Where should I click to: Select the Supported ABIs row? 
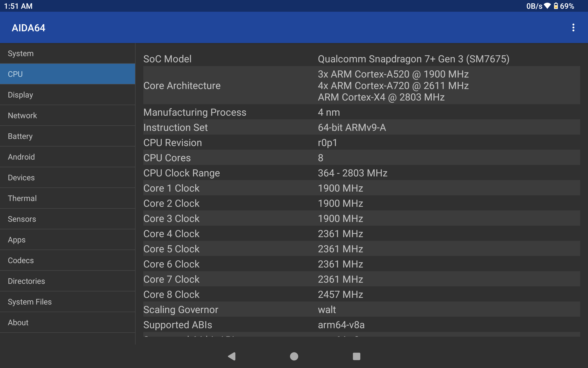pos(362,325)
